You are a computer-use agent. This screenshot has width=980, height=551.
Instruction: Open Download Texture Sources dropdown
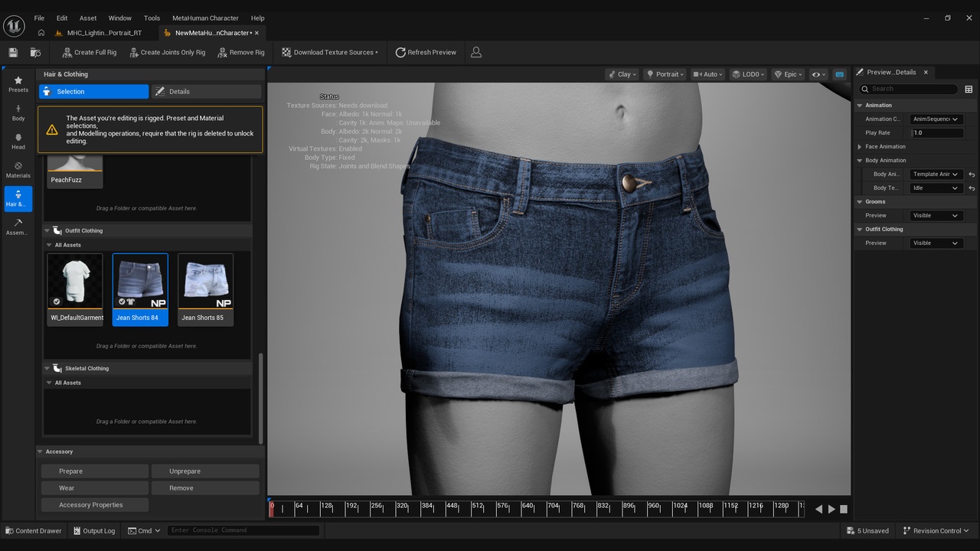[x=329, y=52]
